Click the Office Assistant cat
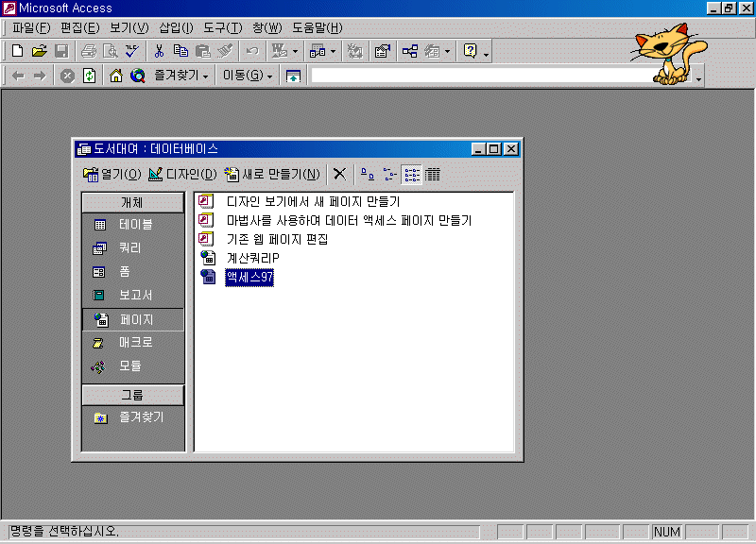Viewport: 756px width, 544px height. click(668, 53)
